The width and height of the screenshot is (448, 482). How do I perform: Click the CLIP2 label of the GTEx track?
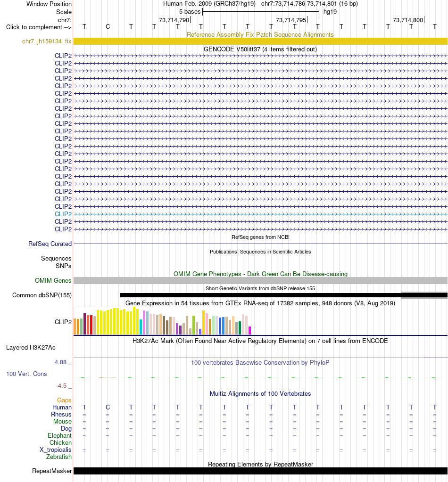click(x=63, y=322)
